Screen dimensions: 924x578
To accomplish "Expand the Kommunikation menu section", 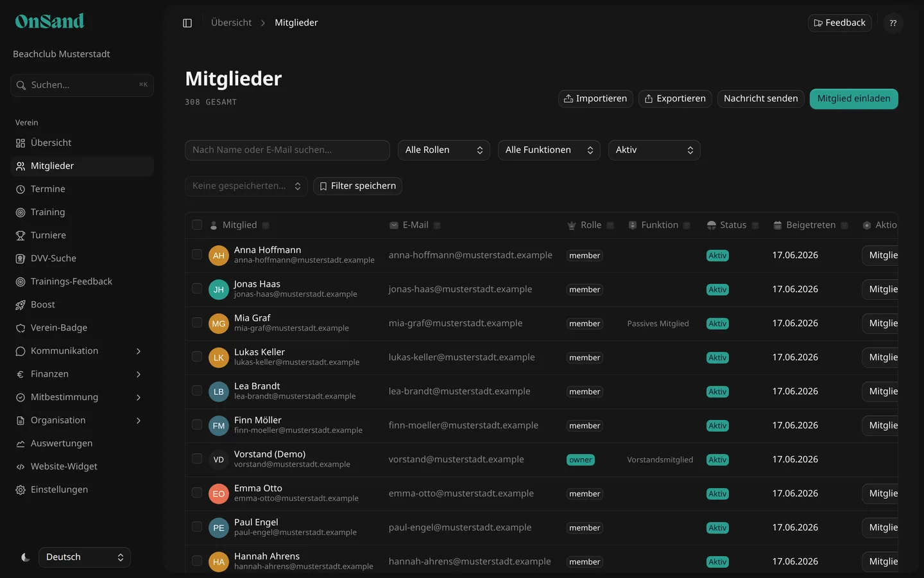I will tap(82, 351).
